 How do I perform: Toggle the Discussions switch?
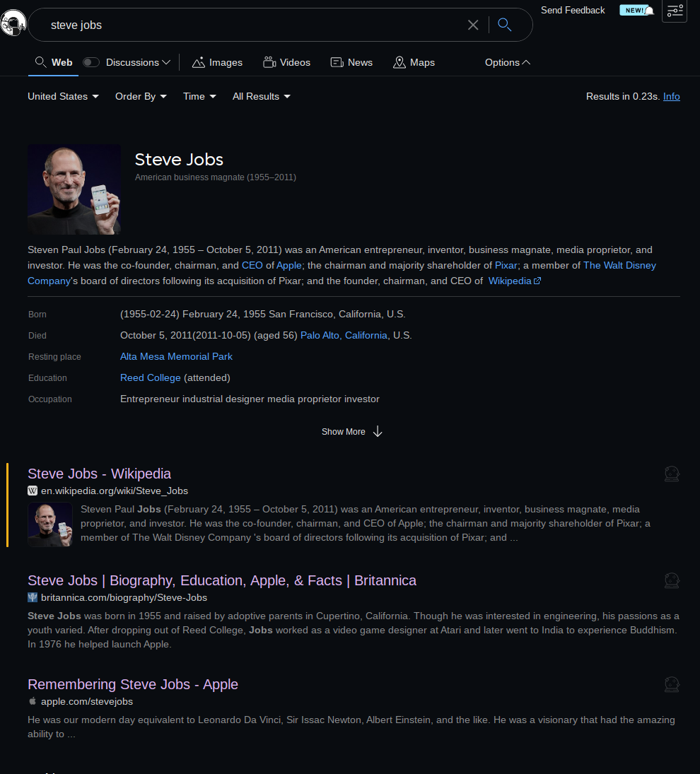pos(91,62)
